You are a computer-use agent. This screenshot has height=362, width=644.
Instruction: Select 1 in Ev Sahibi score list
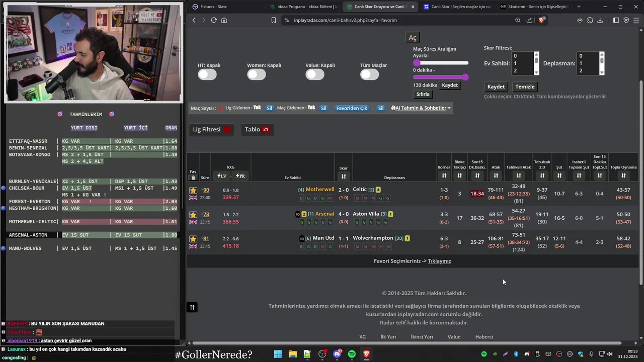click(x=522, y=63)
